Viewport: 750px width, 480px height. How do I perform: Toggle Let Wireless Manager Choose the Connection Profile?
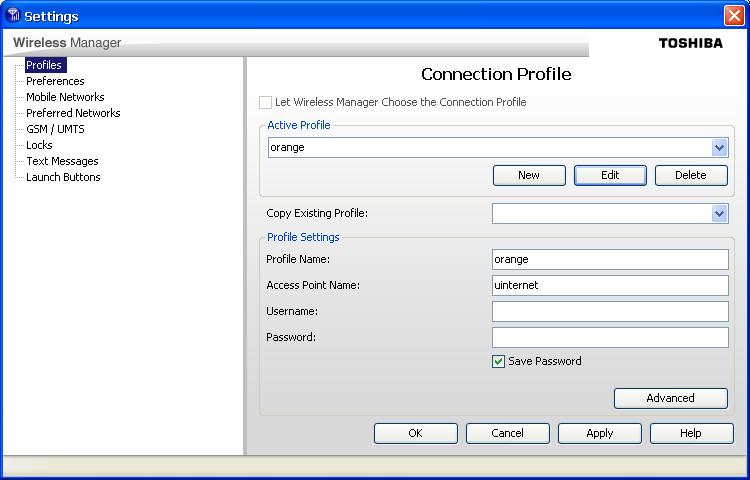[x=265, y=102]
